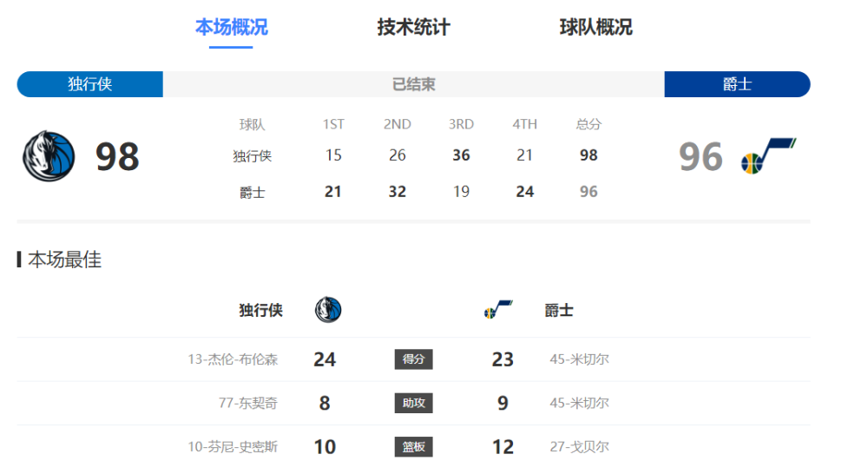Click the 已结束 game status bar
This screenshot has width=868, height=474.
(413, 84)
